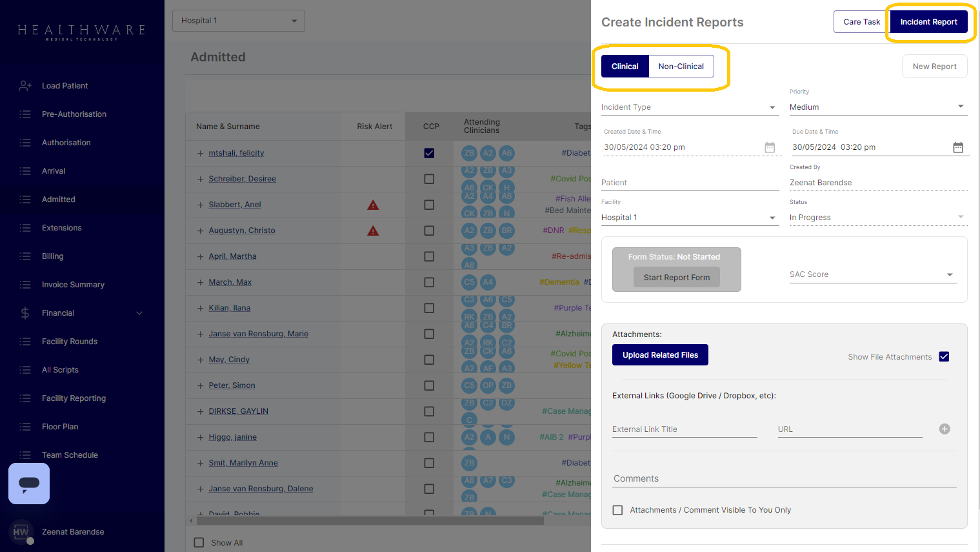This screenshot has height=552, width=980.
Task: Click into the Comments input field
Action: click(784, 478)
